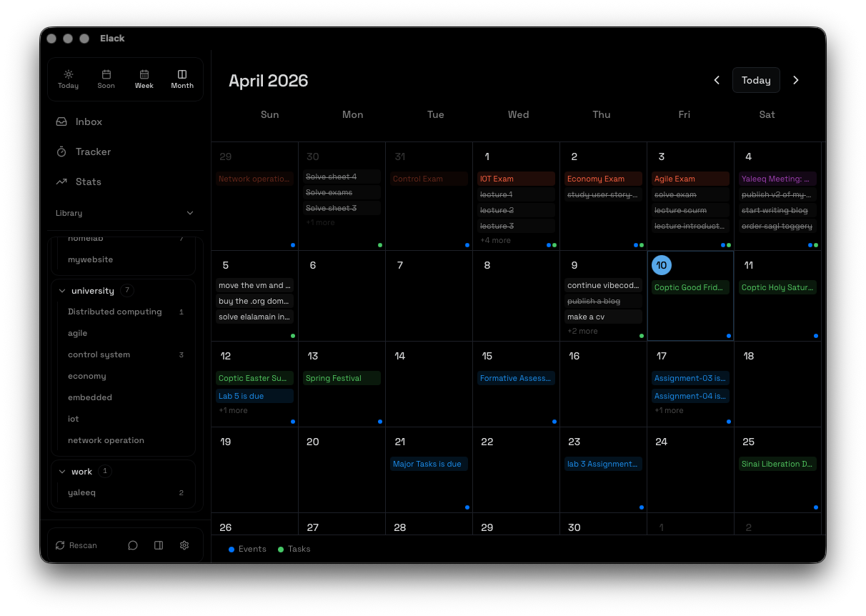Open settings via the gear icon

coord(184,545)
